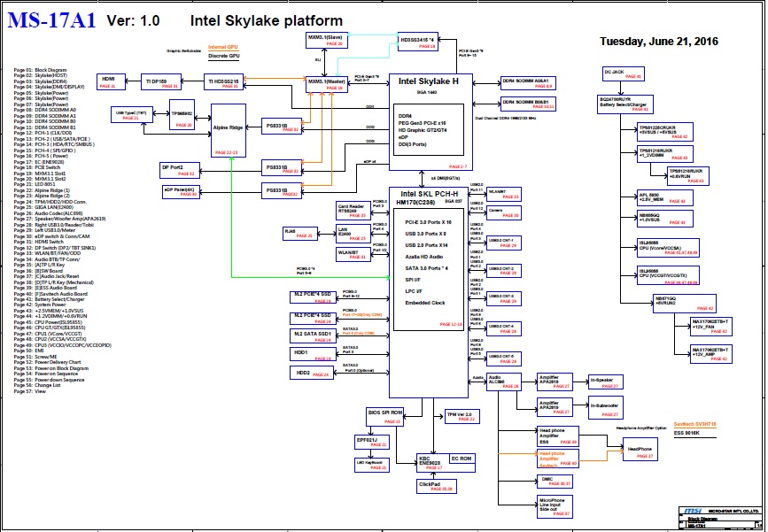Image resolution: width=768 pixels, height=532 pixels.
Task: Select the NB671GQ +5VRUN2 block
Action: pyautogui.click(x=685, y=304)
